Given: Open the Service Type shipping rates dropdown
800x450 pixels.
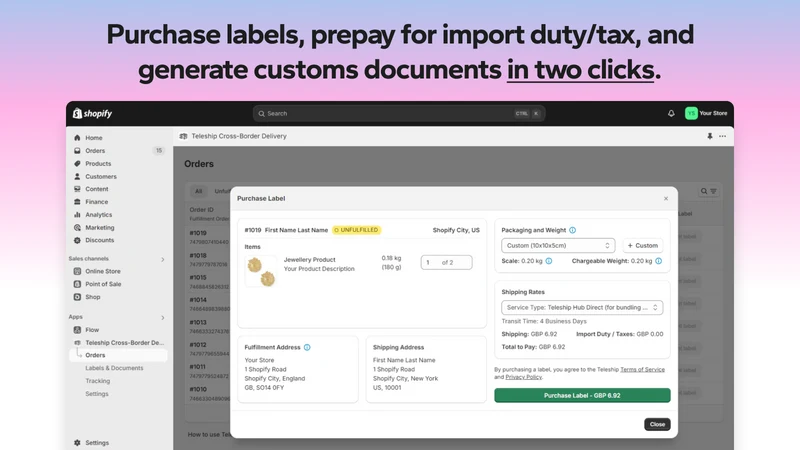Looking at the screenshot, I should click(582, 308).
